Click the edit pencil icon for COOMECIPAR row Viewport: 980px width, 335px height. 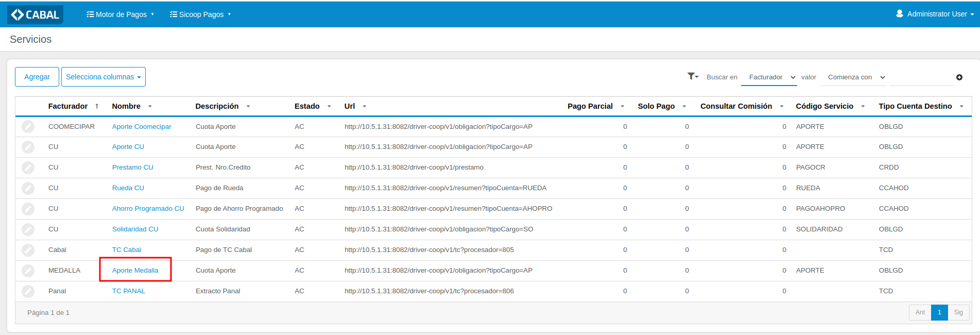[x=28, y=127]
